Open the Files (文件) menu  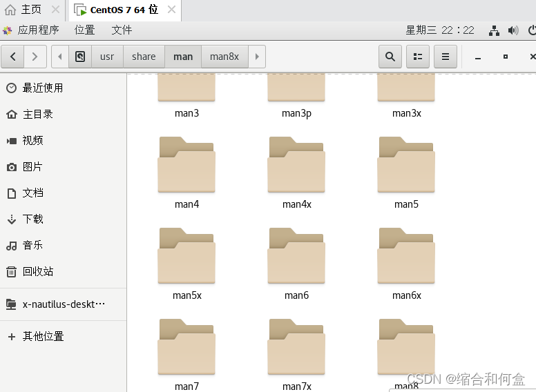coord(122,30)
